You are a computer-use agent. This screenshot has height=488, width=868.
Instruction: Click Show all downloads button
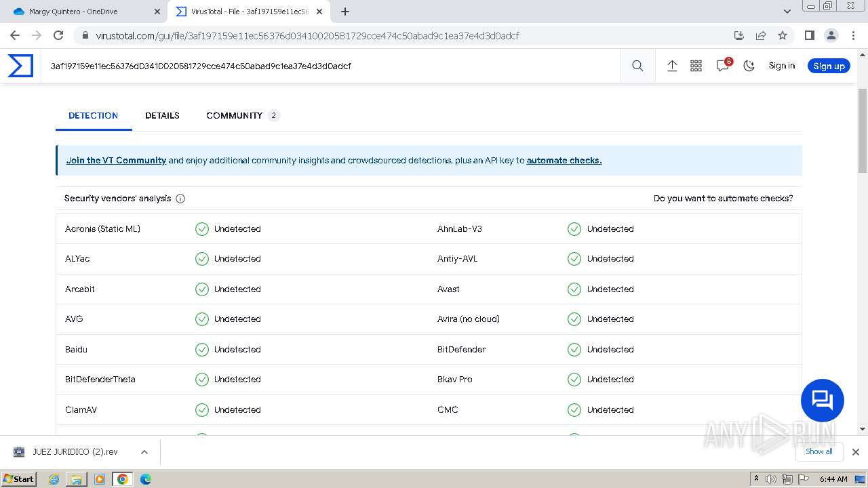click(x=819, y=451)
